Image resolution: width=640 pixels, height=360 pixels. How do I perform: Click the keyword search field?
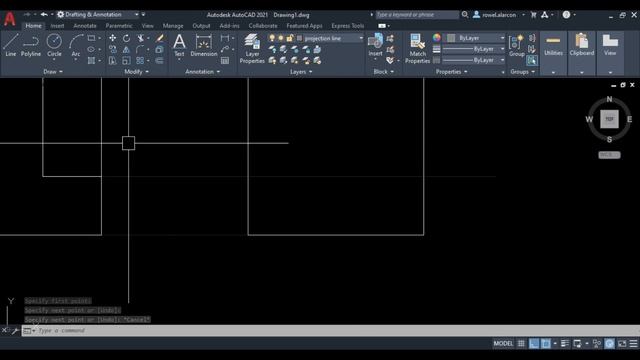(x=417, y=15)
